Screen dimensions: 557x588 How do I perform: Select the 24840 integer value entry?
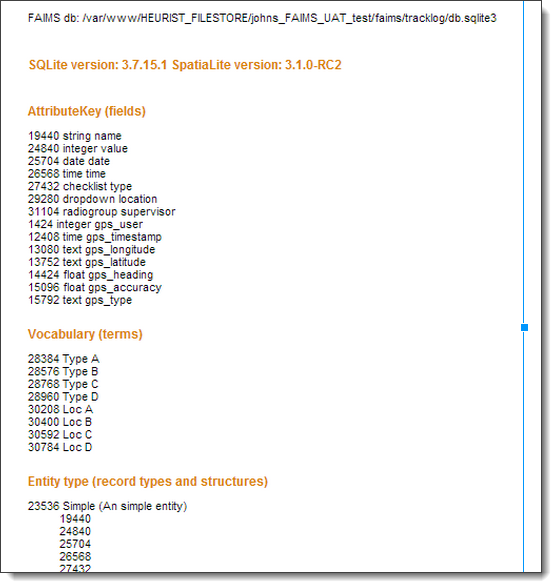pos(78,148)
